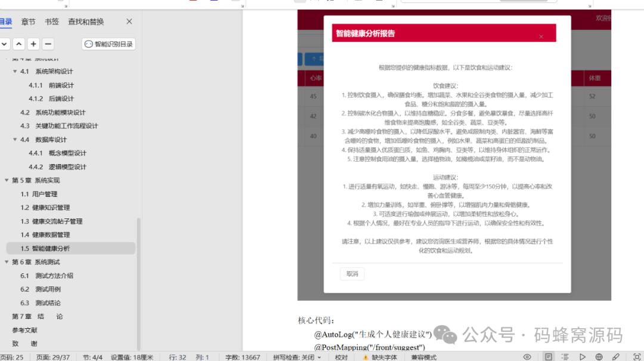Image resolution: width=644 pixels, height=361 pixels.
Task: Go to 4.1.1 前端设计 heading
Action: click(x=51, y=85)
